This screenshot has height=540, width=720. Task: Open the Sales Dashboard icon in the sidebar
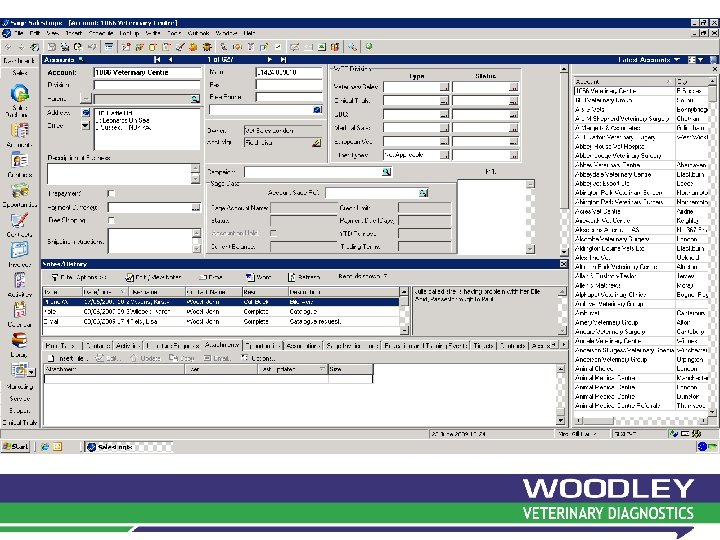(x=19, y=94)
